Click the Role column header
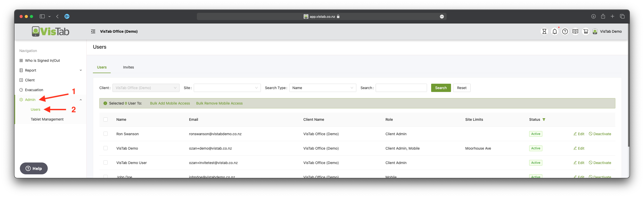Image resolution: width=644 pixels, height=197 pixels. [389, 119]
